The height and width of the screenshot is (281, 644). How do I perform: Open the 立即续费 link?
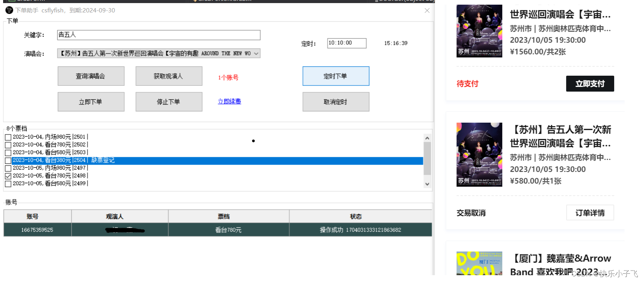229,101
